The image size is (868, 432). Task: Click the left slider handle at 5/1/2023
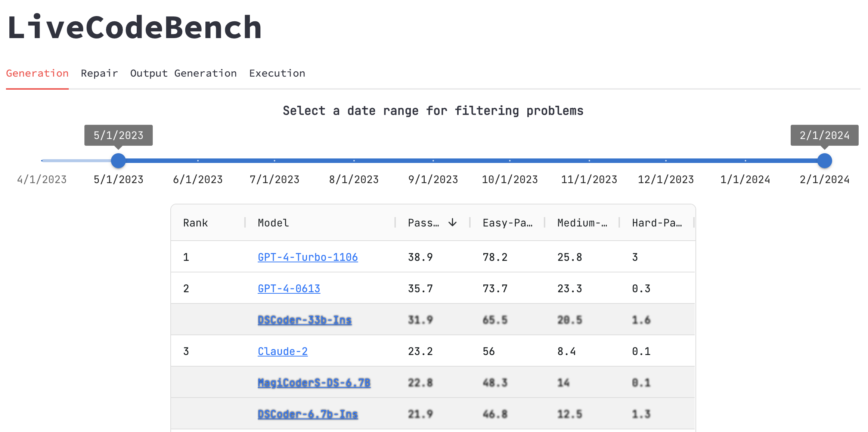[118, 161]
